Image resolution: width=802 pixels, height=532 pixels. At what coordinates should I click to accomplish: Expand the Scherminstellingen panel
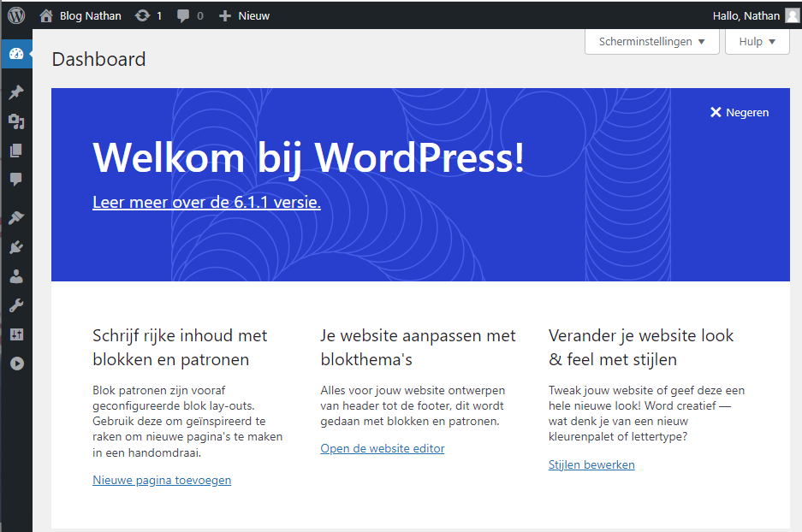pyautogui.click(x=651, y=41)
